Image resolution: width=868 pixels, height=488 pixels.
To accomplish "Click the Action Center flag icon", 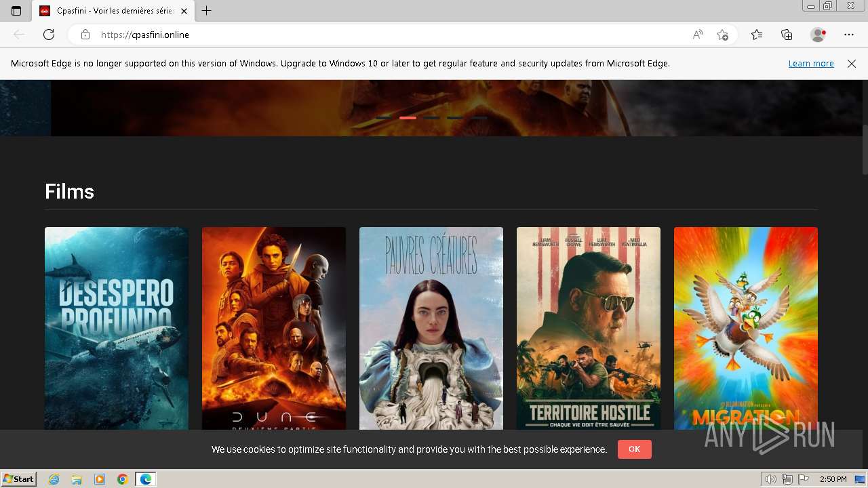I will tap(803, 479).
